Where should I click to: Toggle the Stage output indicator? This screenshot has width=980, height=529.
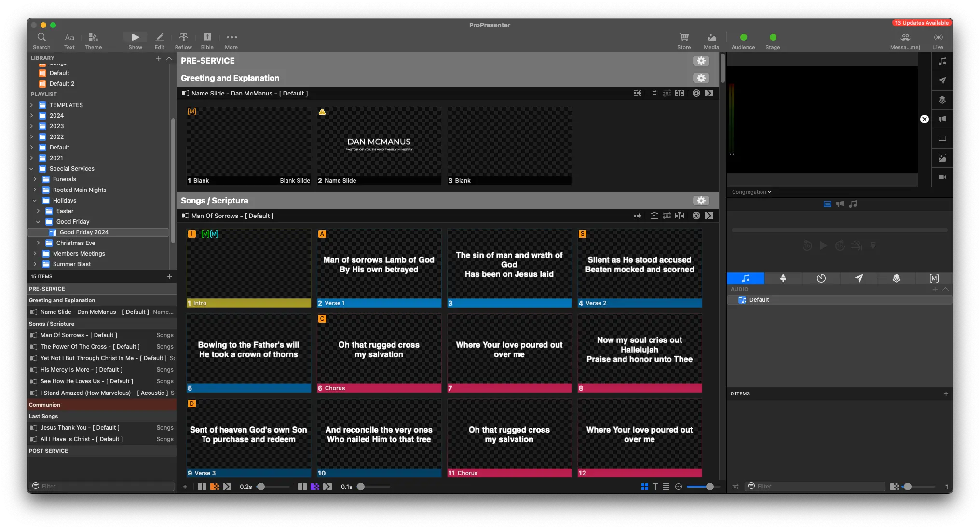(773, 38)
